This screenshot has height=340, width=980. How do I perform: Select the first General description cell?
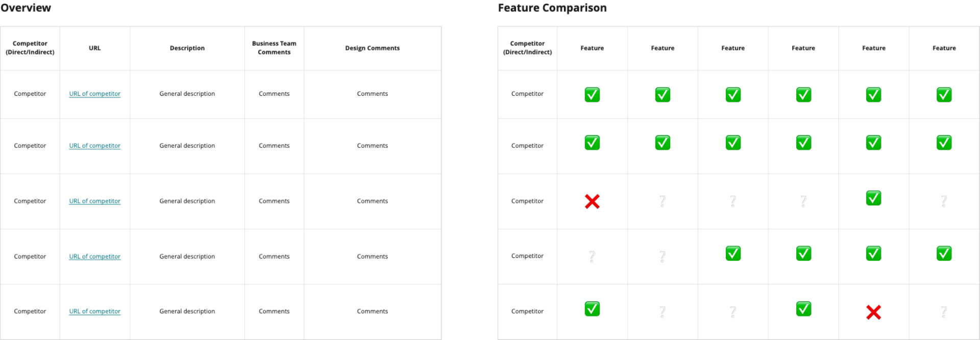[187, 94]
